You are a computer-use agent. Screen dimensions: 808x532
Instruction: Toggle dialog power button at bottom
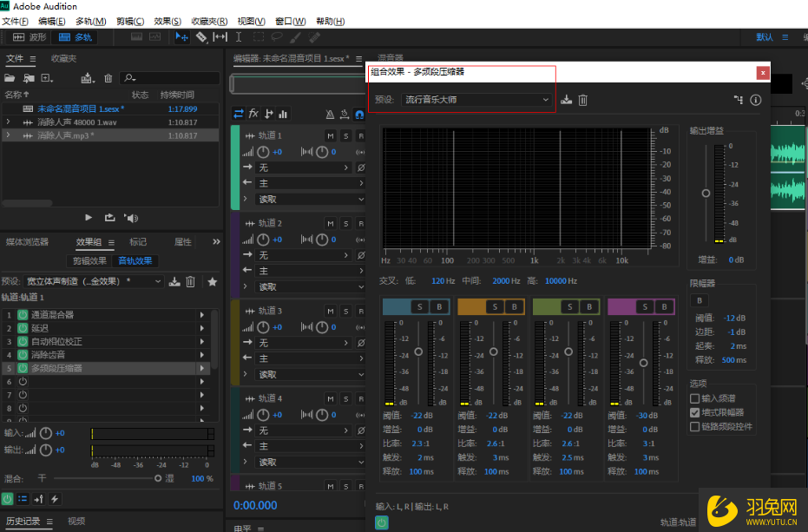[381, 522]
